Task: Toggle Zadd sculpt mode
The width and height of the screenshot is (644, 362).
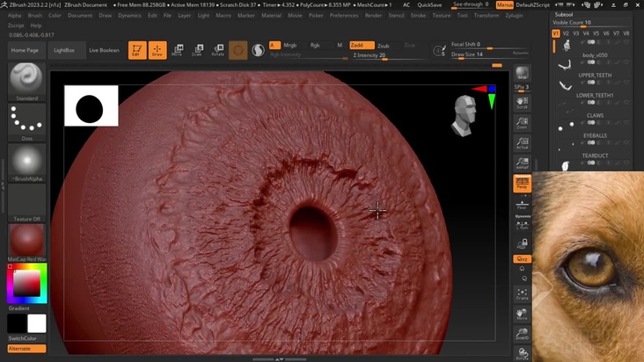Action: point(362,45)
